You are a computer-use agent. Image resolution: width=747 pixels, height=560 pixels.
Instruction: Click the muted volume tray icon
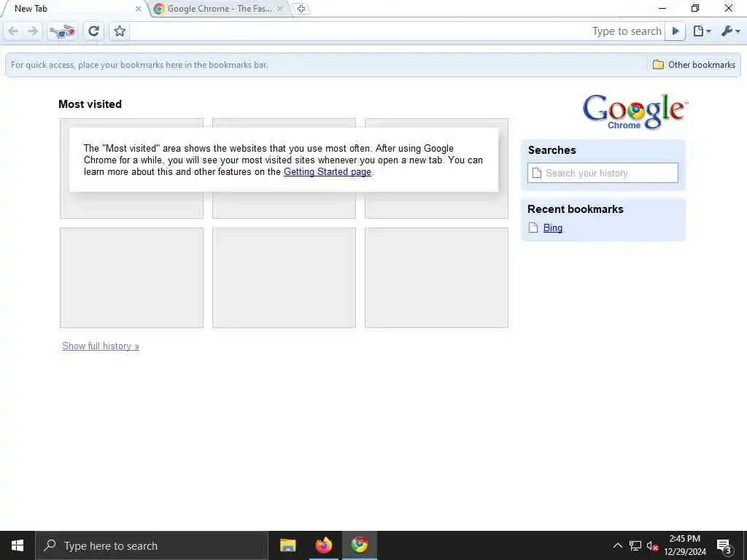tap(652, 545)
